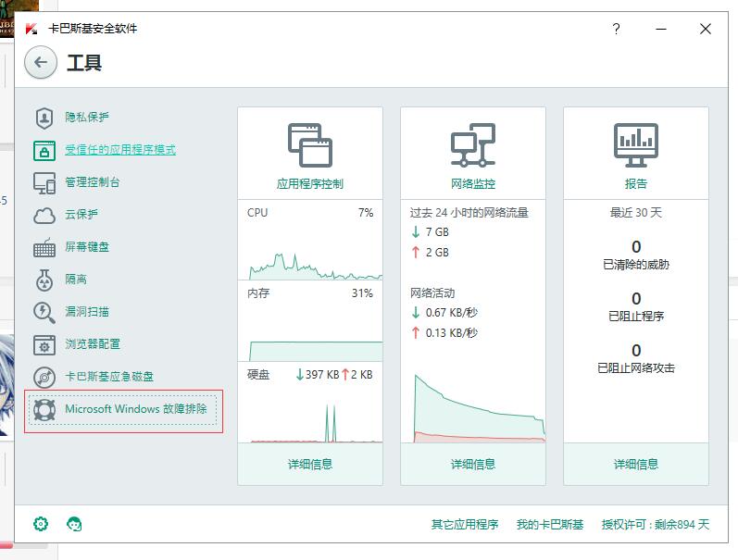Click the 应用程序控制 windows icon

pos(310,145)
